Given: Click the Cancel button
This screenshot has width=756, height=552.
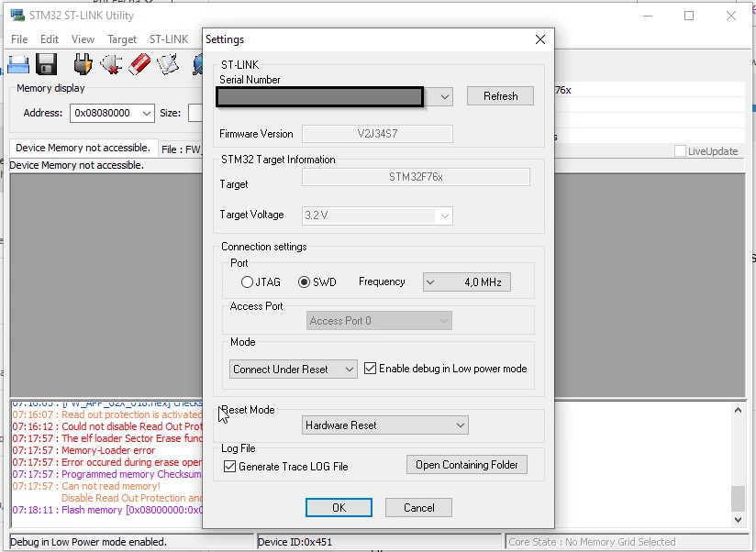Looking at the screenshot, I should point(418,508).
